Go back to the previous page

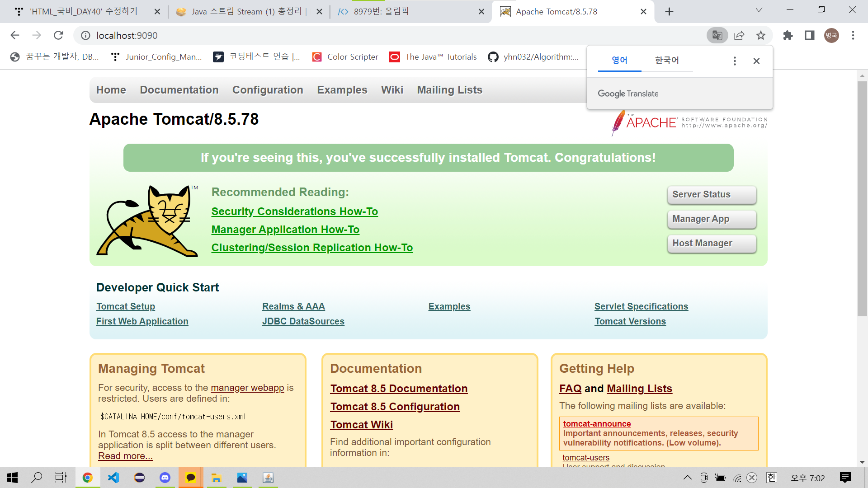(15, 35)
